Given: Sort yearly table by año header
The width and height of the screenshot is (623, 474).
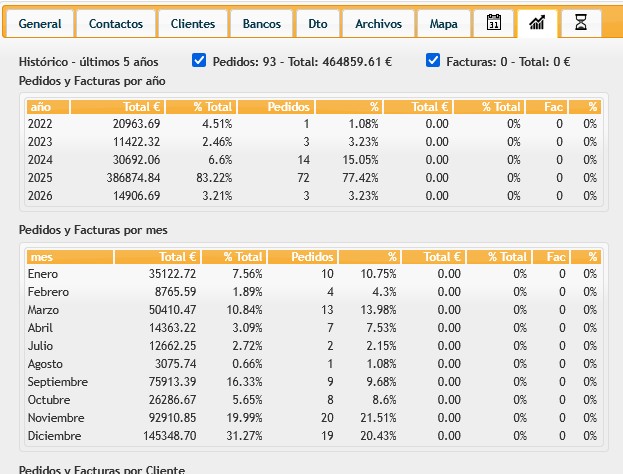Looking at the screenshot, I should pos(40,106).
